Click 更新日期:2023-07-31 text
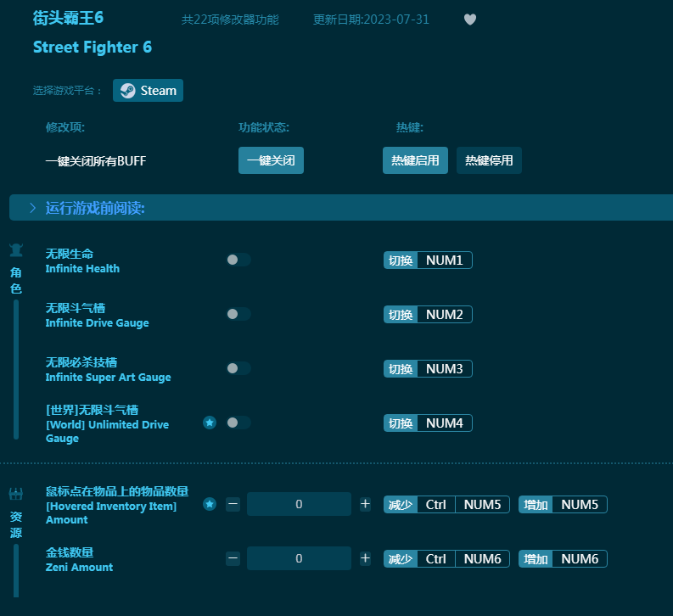The width and height of the screenshot is (673, 616). [371, 20]
